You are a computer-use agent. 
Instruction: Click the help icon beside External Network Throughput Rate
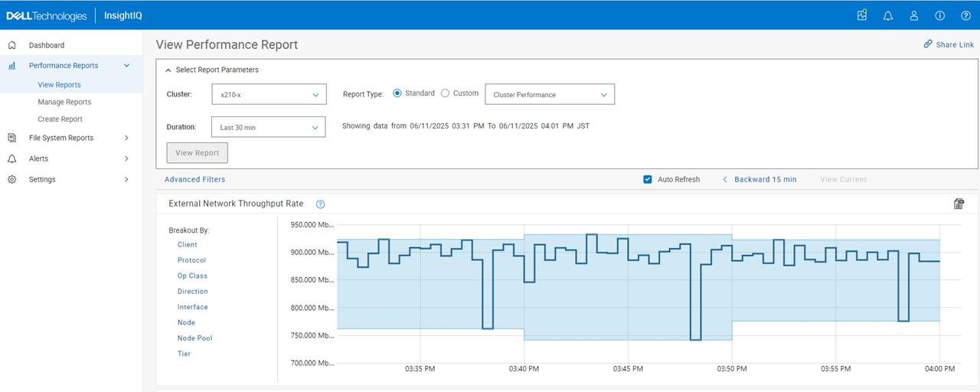[321, 204]
